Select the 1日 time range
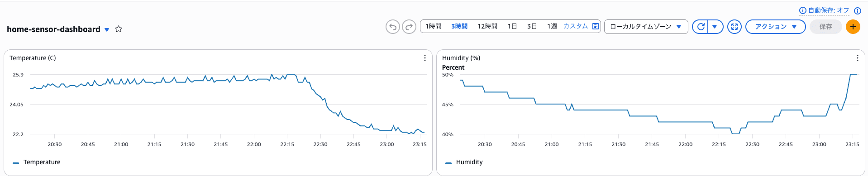Image resolution: width=868 pixels, height=176 pixels. coord(512,26)
